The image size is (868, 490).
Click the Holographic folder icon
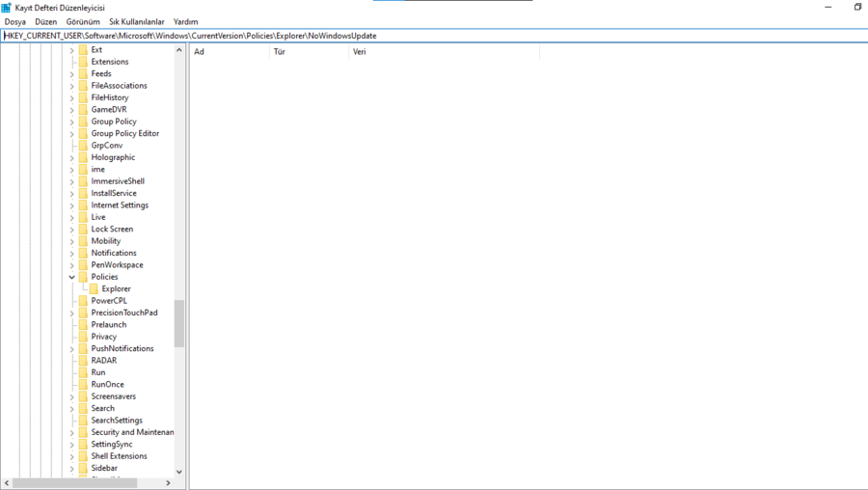click(83, 157)
